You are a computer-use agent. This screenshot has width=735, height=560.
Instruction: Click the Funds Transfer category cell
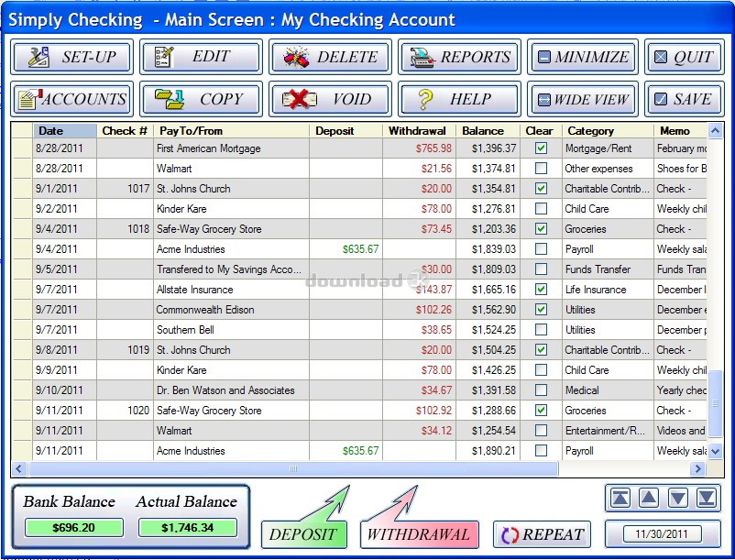coord(608,269)
